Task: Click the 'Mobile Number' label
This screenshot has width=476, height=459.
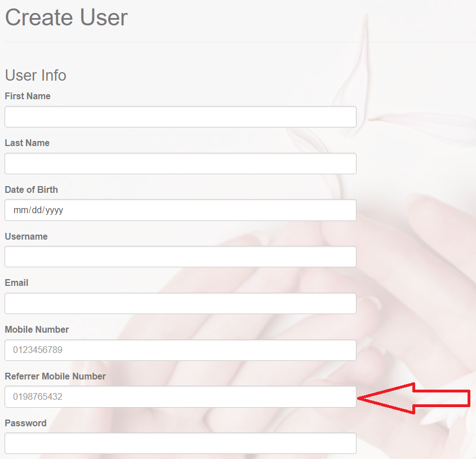Action: coord(37,329)
